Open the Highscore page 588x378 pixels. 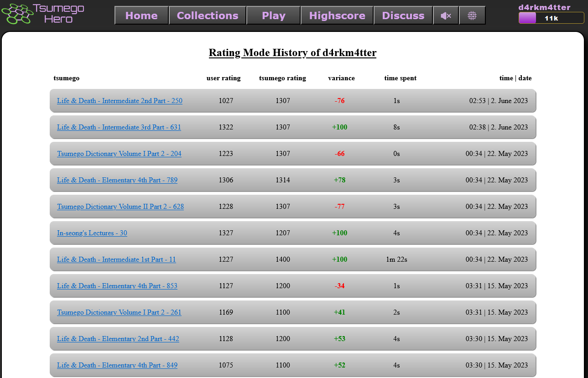click(337, 16)
